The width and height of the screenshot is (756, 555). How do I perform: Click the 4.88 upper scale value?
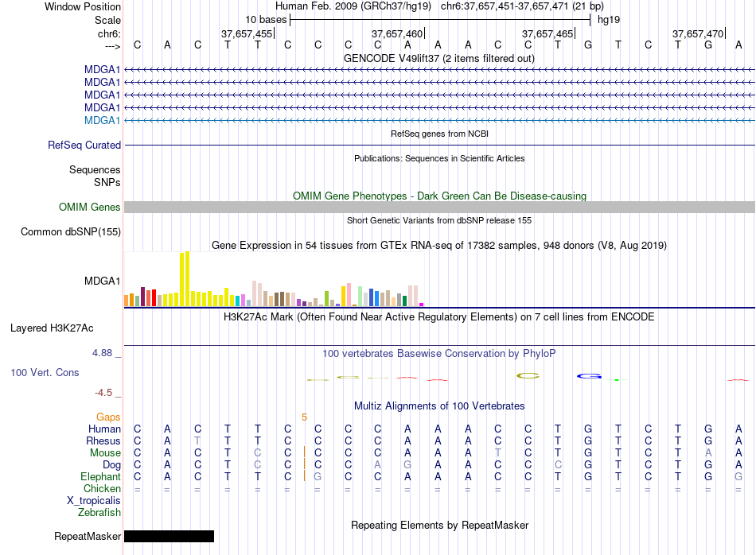click(102, 353)
